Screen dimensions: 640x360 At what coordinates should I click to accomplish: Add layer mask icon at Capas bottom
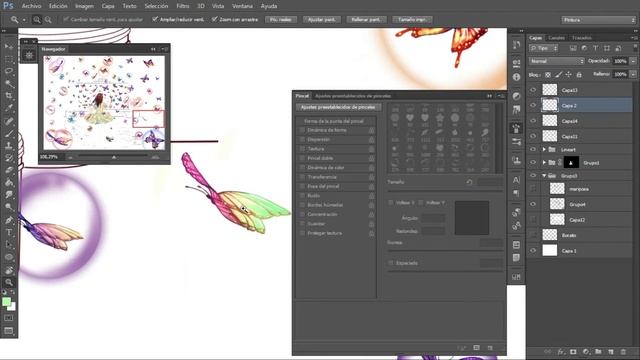pos(573,351)
